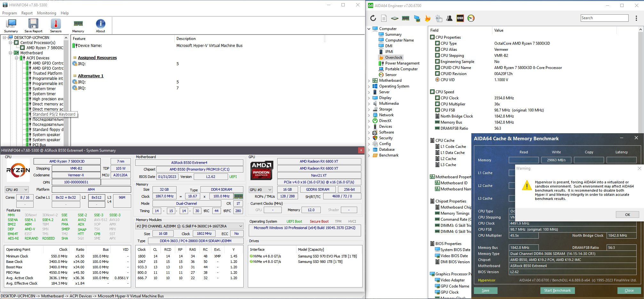Click the AMD Radeon Graphics logo

pyautogui.click(x=262, y=170)
